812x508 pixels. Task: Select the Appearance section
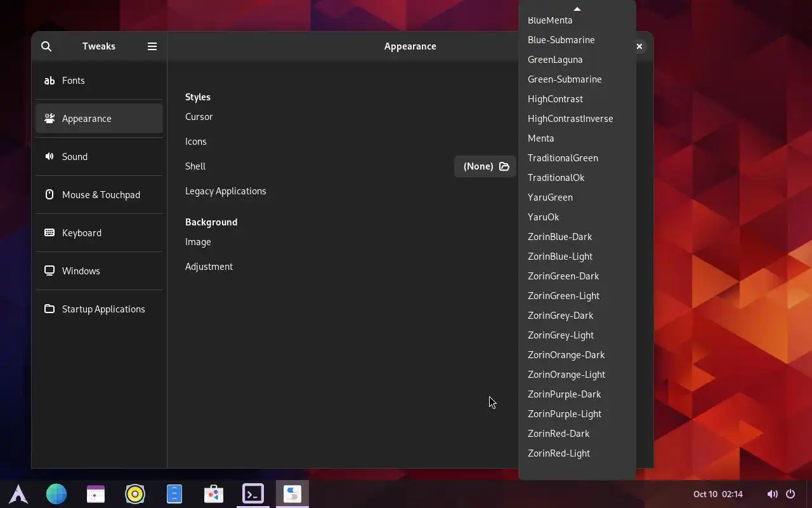(100, 119)
